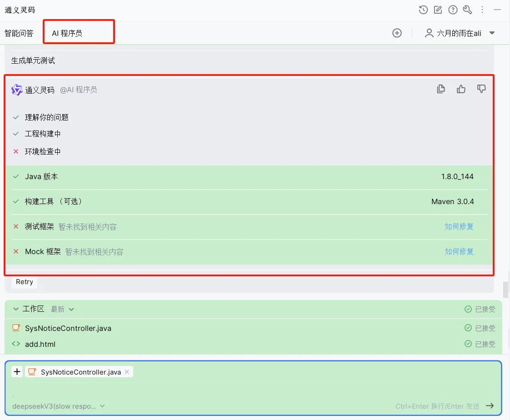Start a new chat with plus circle icon
510x420 pixels.
[397, 33]
